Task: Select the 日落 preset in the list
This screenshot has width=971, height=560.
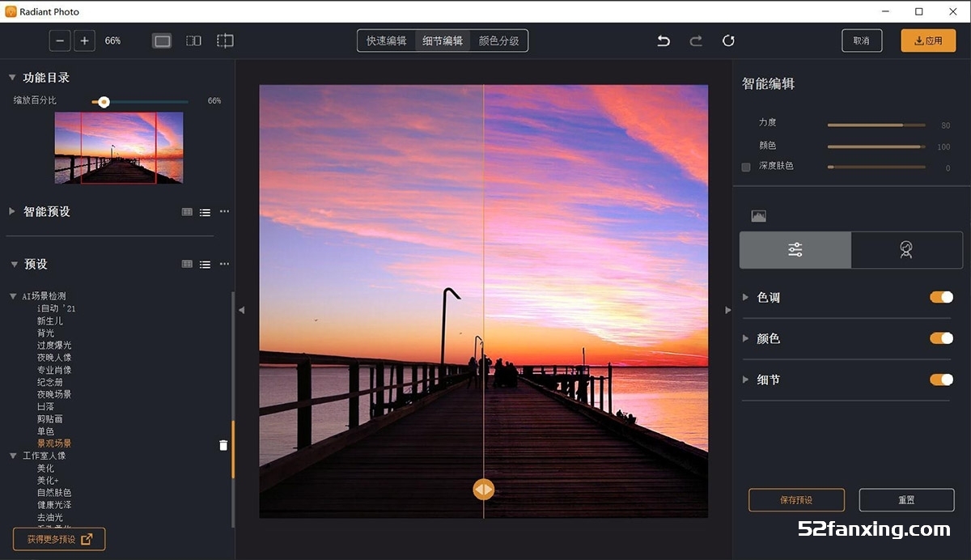Action: [x=45, y=406]
